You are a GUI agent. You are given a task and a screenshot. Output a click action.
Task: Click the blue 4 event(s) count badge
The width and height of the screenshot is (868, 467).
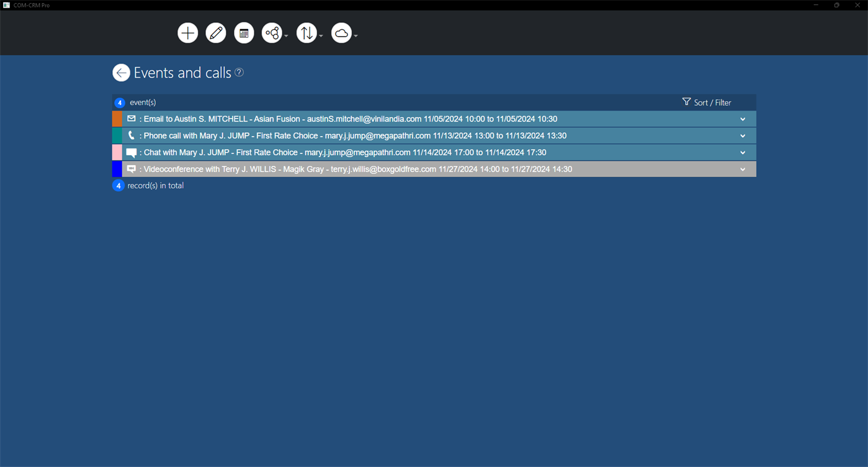119,102
